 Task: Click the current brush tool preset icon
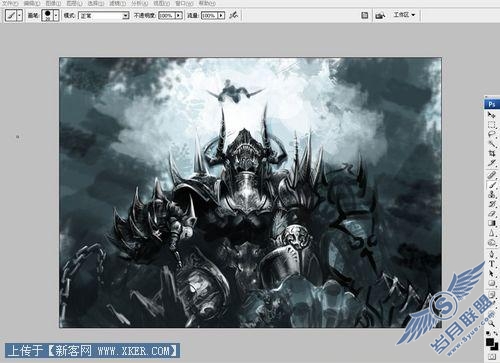(11, 15)
